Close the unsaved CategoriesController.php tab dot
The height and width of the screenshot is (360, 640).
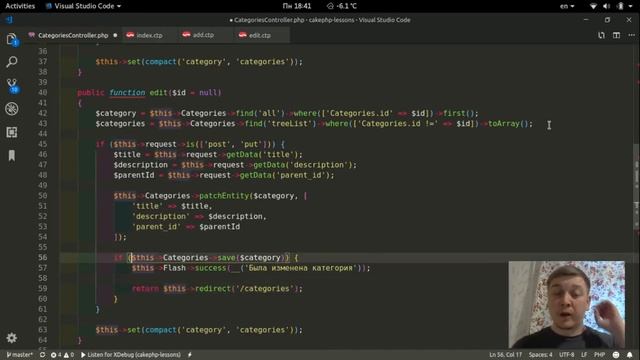pos(115,36)
